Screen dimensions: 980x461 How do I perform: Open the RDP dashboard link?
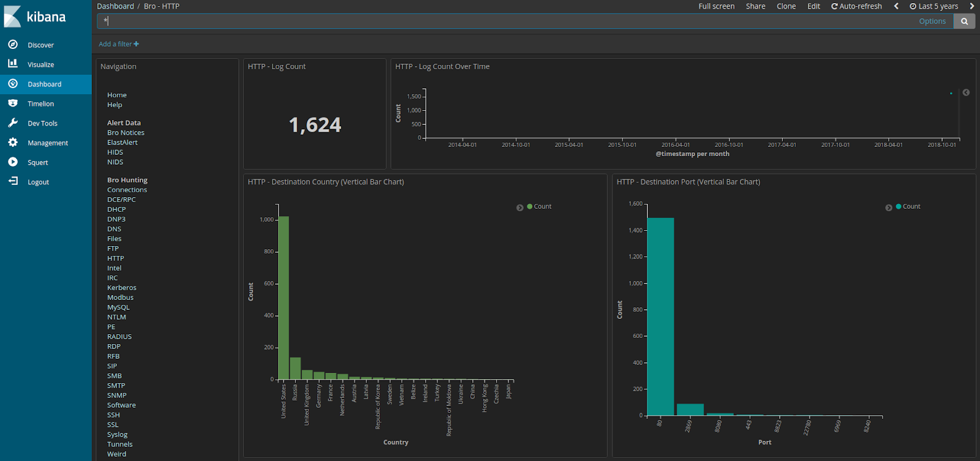113,347
